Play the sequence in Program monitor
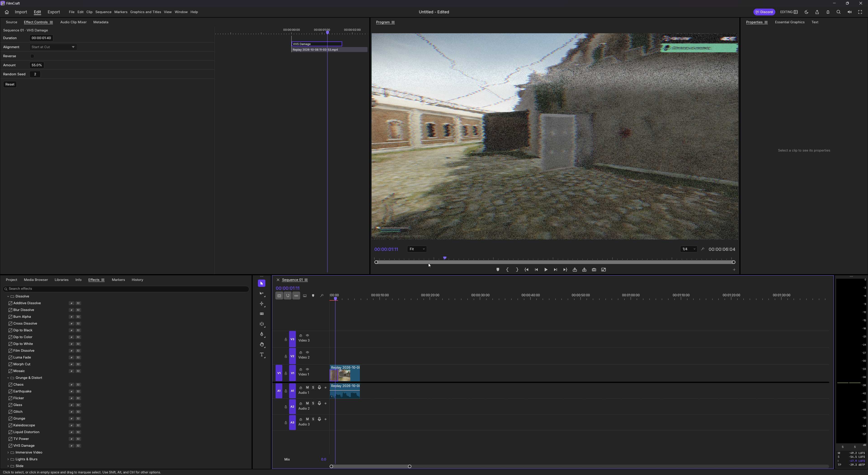 [x=546, y=270]
